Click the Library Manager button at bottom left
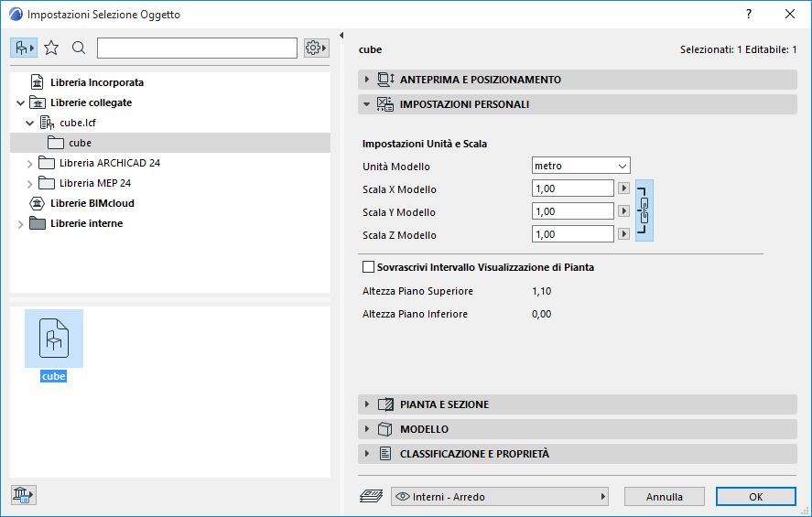This screenshot has width=812, height=517. tap(23, 495)
